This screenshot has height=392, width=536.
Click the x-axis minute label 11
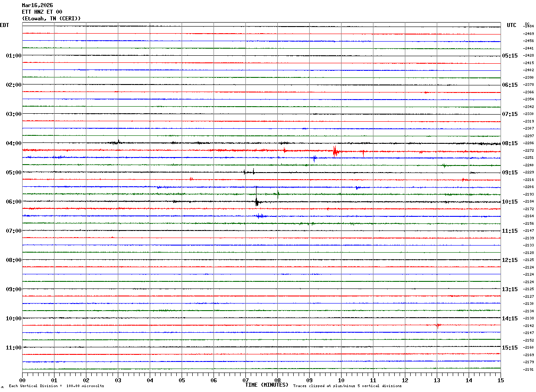coord(373,380)
